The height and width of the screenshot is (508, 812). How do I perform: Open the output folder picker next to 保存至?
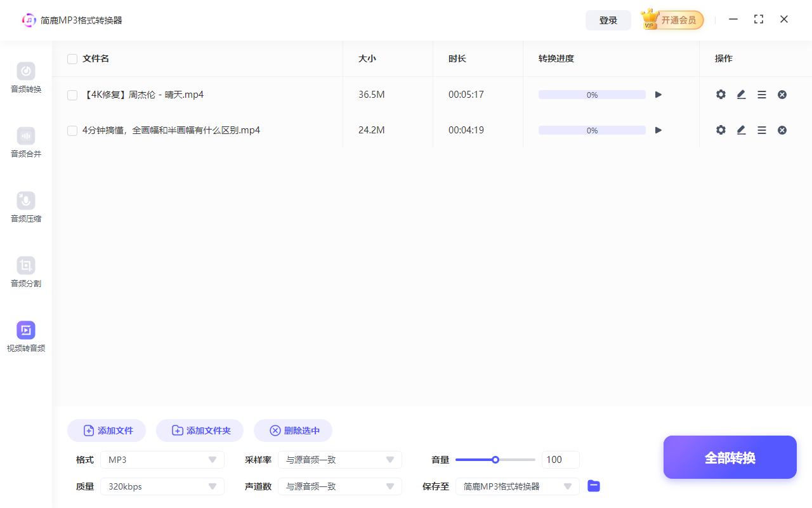tap(594, 486)
